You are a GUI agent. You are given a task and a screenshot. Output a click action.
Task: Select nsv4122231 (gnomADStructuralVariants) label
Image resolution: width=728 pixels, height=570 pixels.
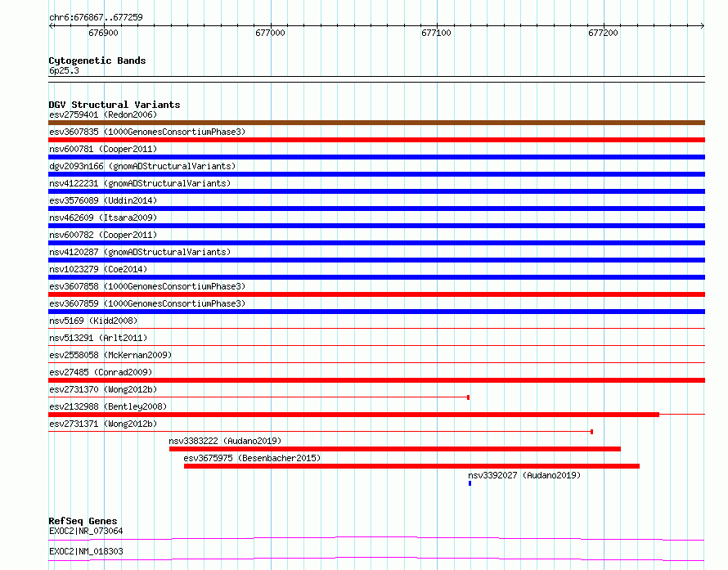coord(140,183)
